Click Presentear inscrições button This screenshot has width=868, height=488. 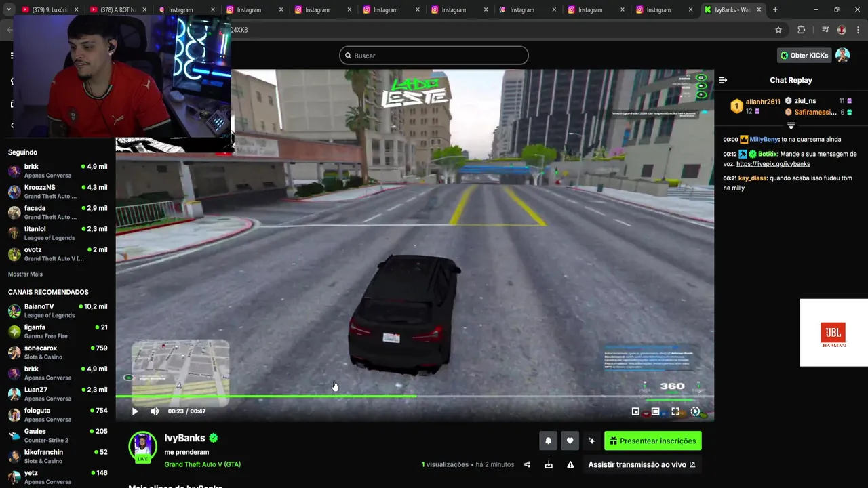tap(653, 441)
